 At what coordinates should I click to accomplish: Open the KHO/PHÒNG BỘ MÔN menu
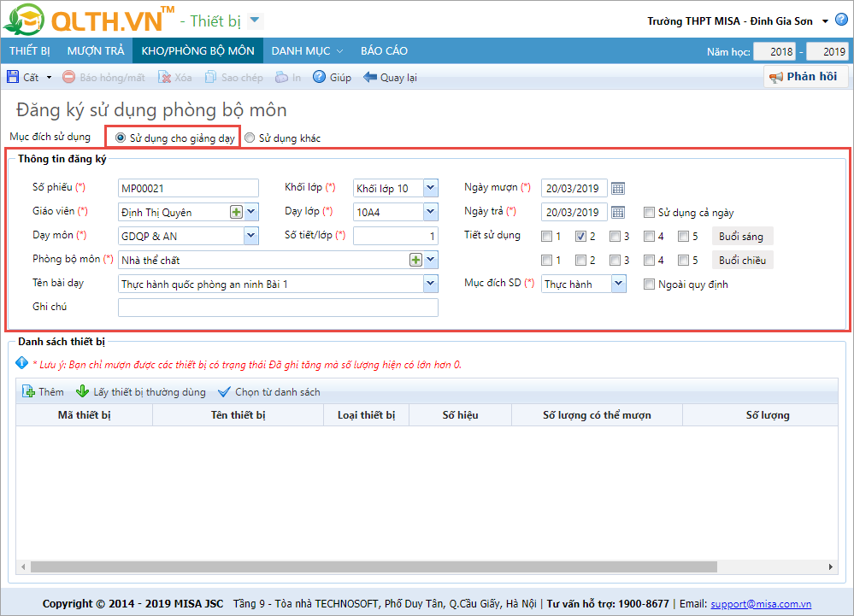pos(197,51)
